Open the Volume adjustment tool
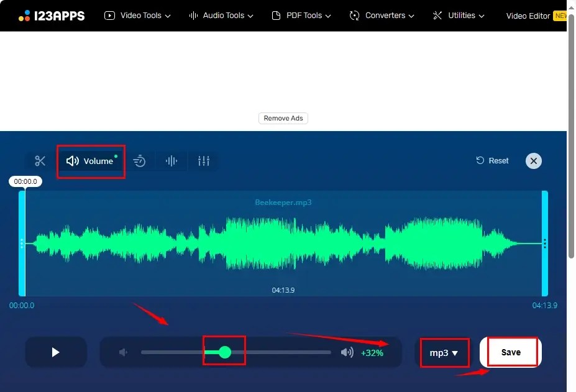 91,160
